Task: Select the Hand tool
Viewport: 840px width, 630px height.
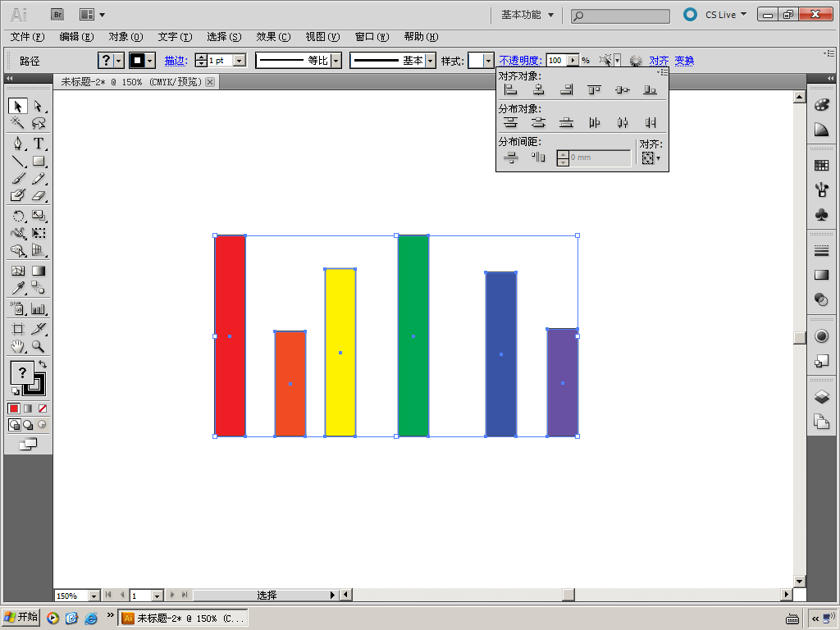Action: click(18, 347)
